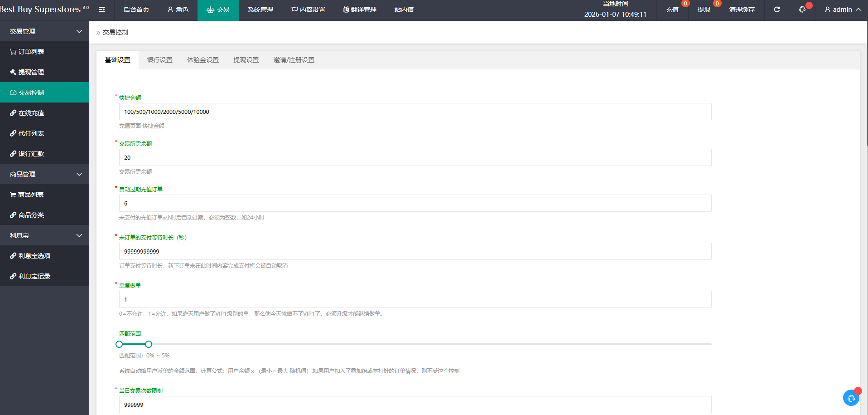Screen dimensions: 868x415
Task: Open 系统管理 in the top menu
Action: [x=260, y=10]
